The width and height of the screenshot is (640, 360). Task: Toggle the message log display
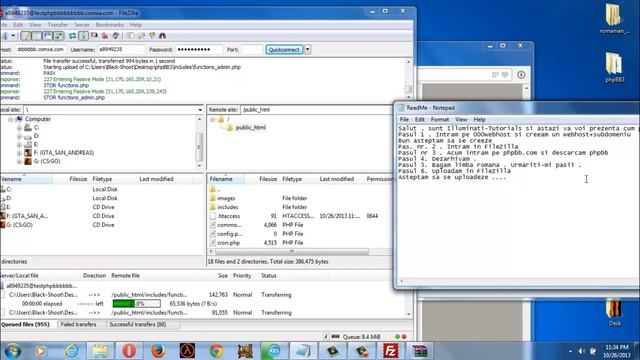coord(26,36)
